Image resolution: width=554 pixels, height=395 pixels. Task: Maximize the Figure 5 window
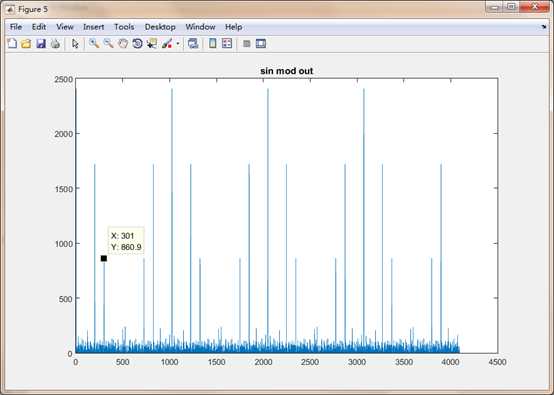tap(511, 7)
